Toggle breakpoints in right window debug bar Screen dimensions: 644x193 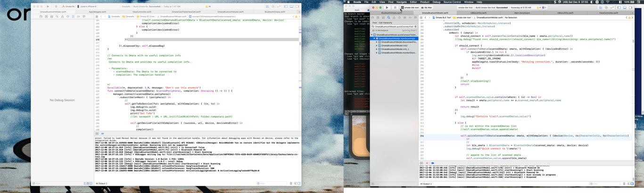click(x=433, y=163)
